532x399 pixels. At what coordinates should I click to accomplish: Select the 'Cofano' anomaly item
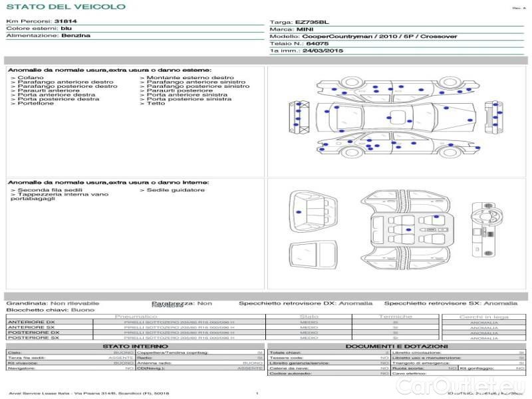point(31,78)
